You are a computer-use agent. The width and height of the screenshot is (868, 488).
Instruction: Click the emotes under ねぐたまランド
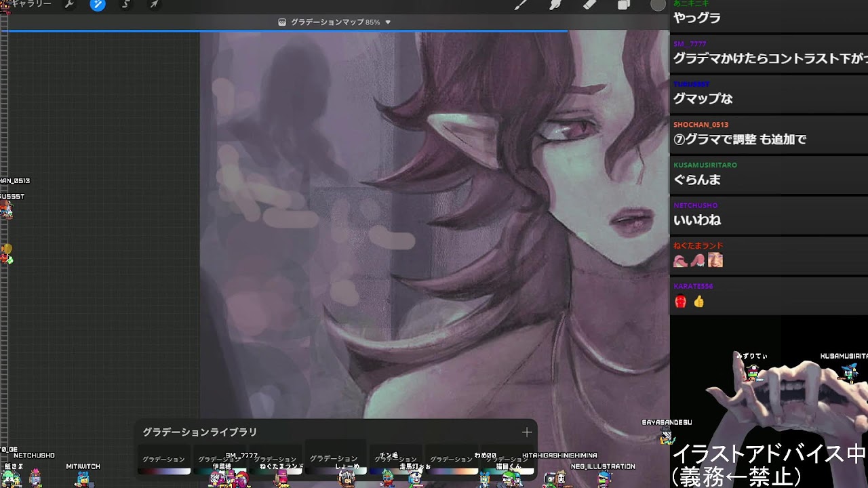pyautogui.click(x=698, y=260)
